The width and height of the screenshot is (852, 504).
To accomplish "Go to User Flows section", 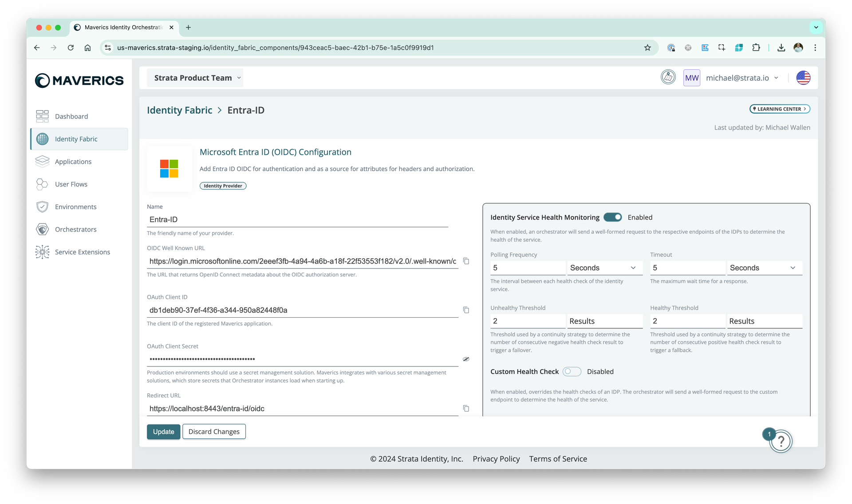I will click(x=79, y=184).
